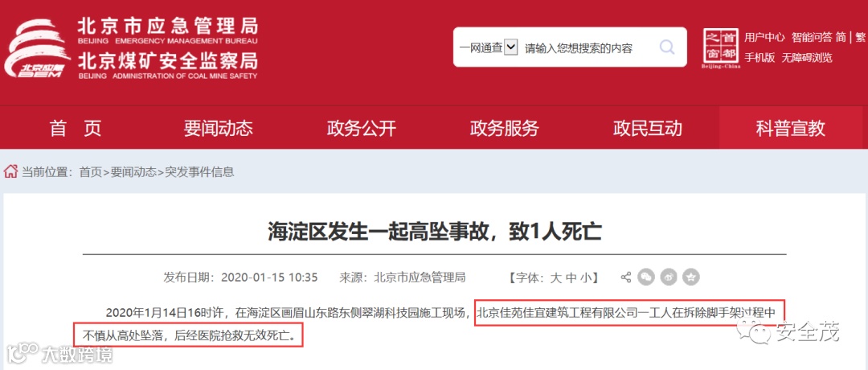Open 政务服务 in the navigation bar
868x370 pixels.
click(x=504, y=129)
